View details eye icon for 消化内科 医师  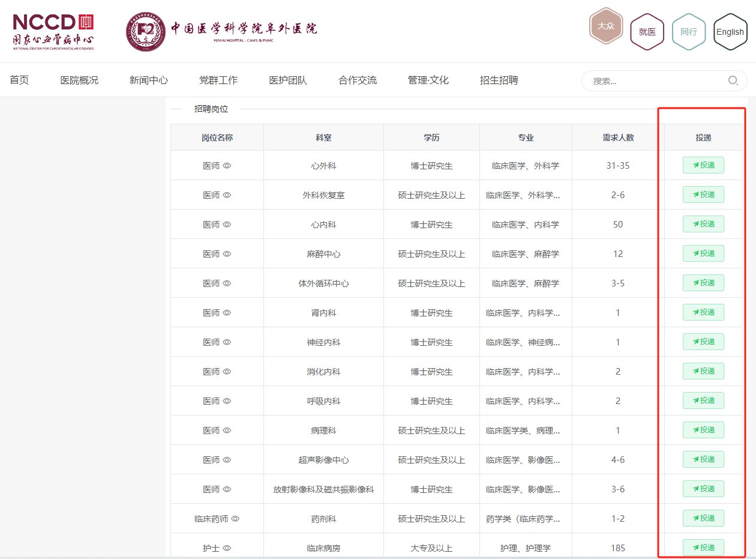tap(227, 372)
